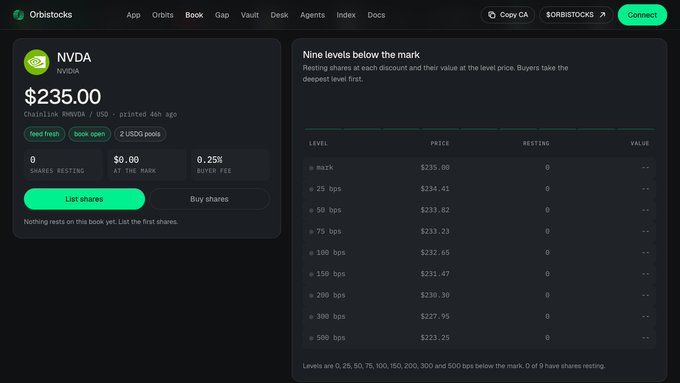Select the 75 bps level row

point(479,231)
